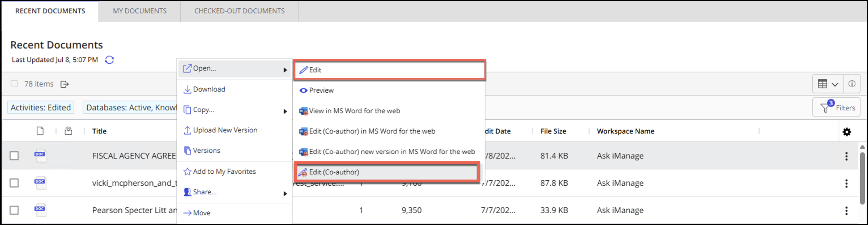The height and width of the screenshot is (225, 868).
Task: Click the export icon next to 78 items
Action: coord(64,84)
